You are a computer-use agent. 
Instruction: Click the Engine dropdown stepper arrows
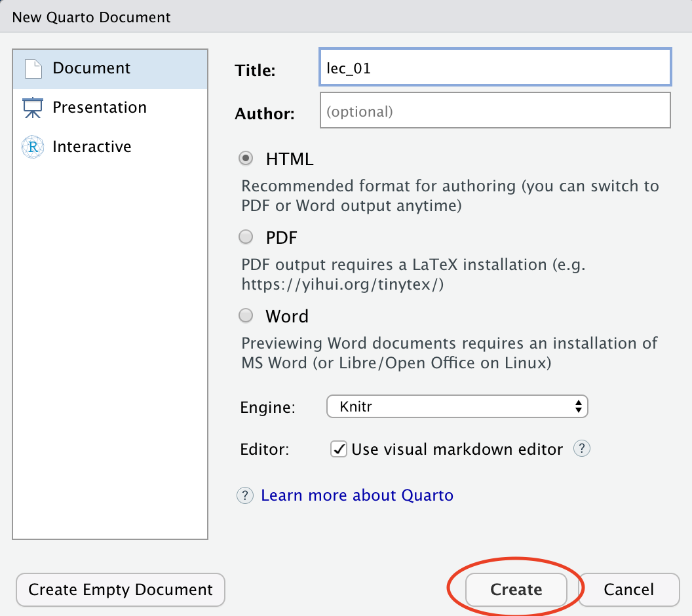pos(578,407)
